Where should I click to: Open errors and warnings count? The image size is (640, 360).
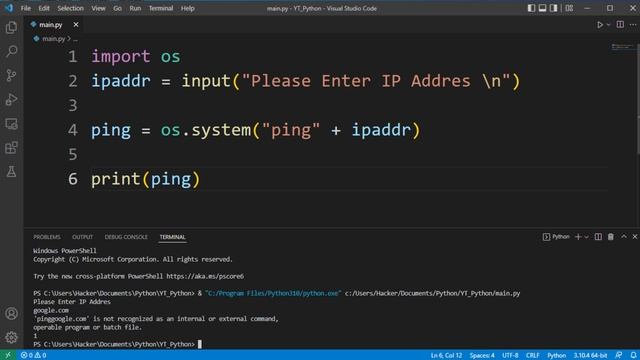33,355
